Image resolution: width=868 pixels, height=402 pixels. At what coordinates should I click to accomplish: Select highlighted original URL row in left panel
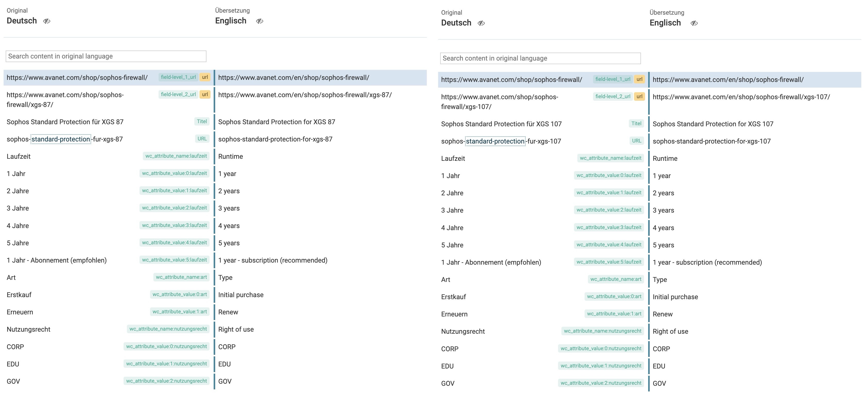[77, 78]
